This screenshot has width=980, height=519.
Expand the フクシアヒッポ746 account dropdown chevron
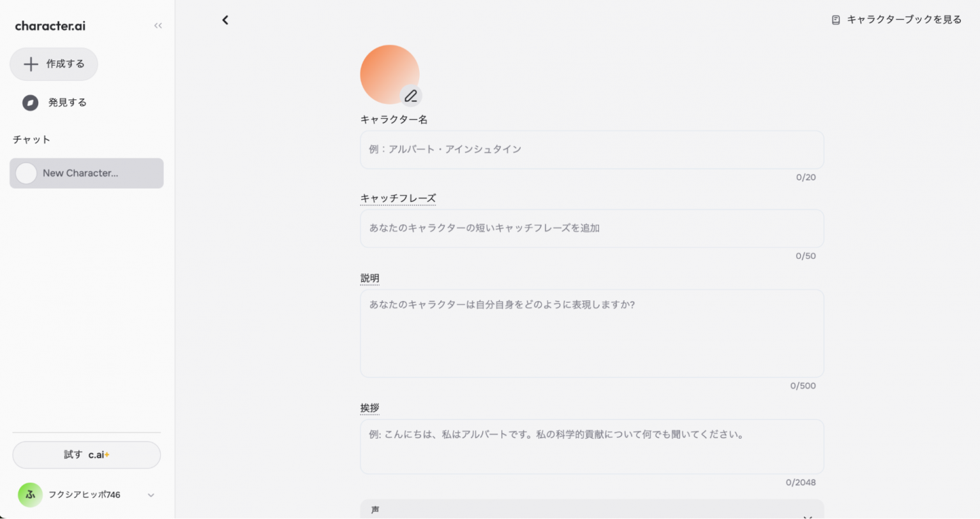pos(151,495)
